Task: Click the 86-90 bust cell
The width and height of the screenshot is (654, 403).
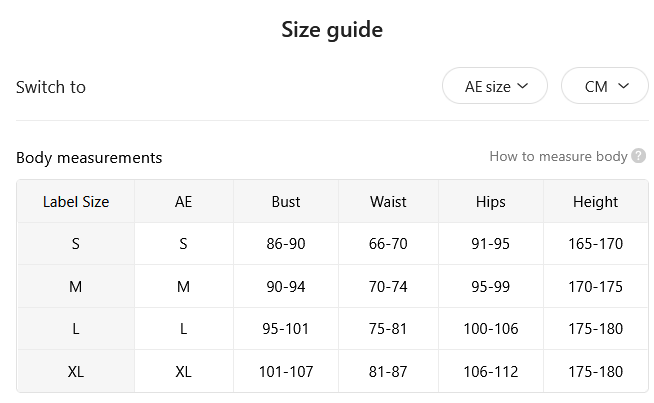Action: (286, 244)
